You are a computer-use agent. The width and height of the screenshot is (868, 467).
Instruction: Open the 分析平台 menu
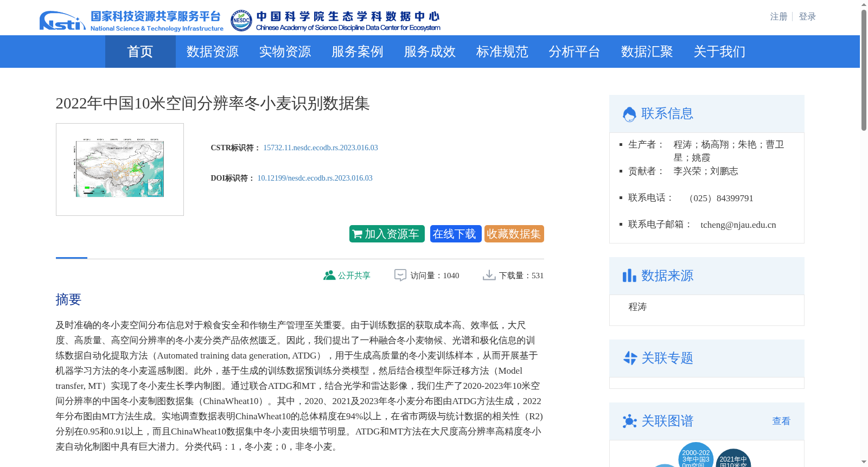(x=575, y=52)
